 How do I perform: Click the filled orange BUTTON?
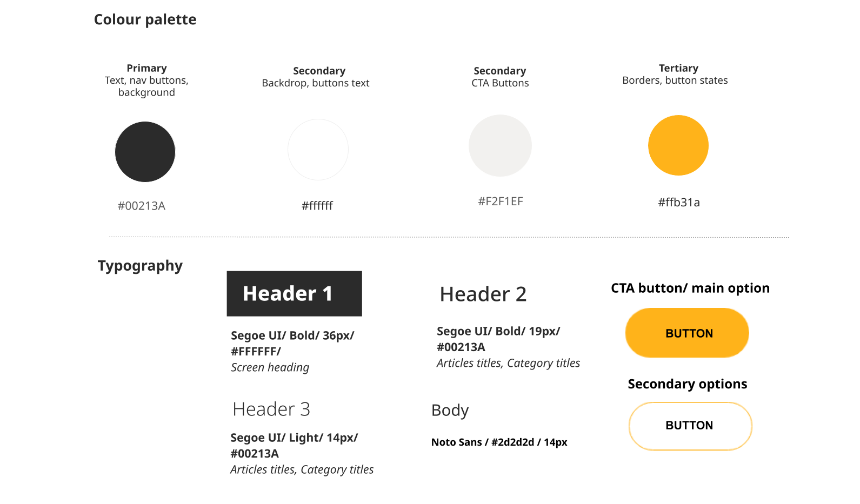click(x=687, y=333)
